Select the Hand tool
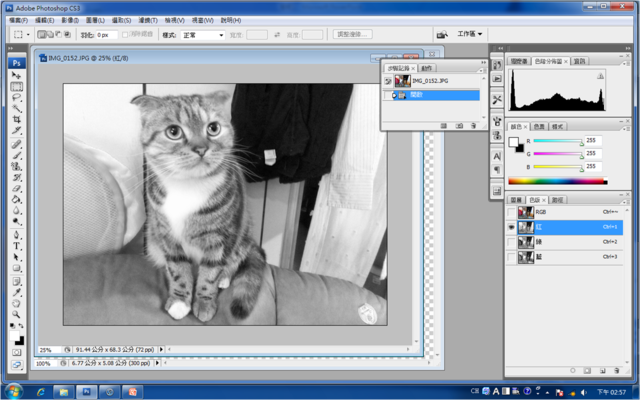 (x=16, y=304)
